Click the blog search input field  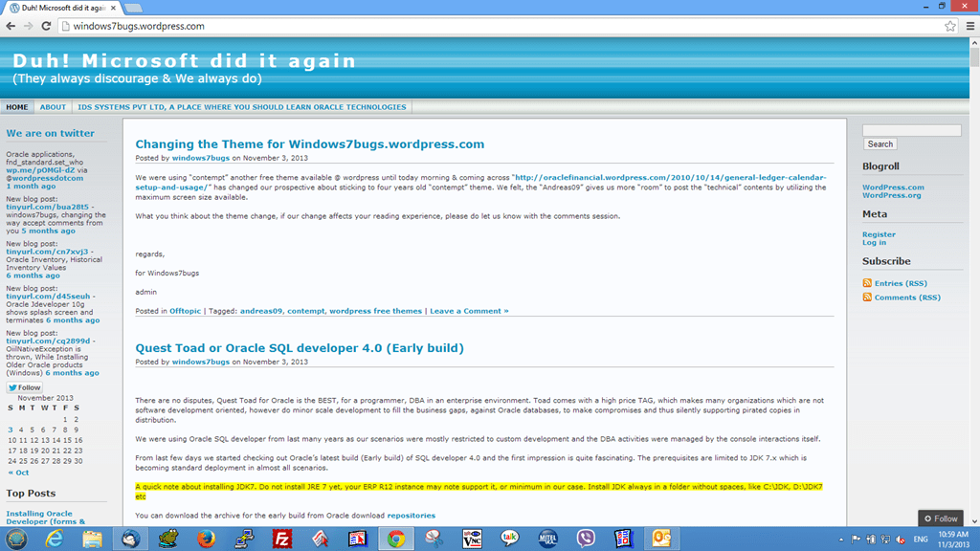pyautogui.click(x=911, y=130)
